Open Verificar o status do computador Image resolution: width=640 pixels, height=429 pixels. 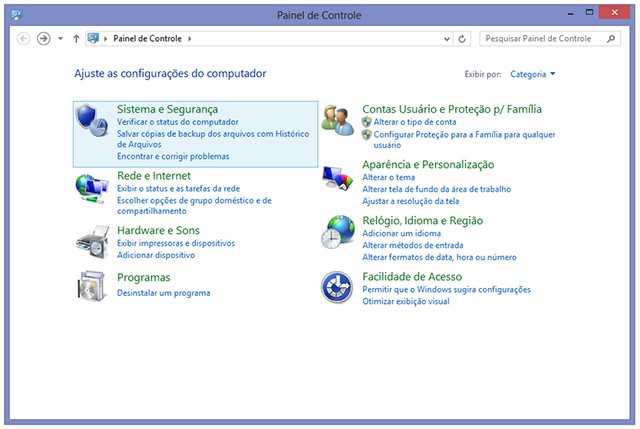(x=177, y=122)
